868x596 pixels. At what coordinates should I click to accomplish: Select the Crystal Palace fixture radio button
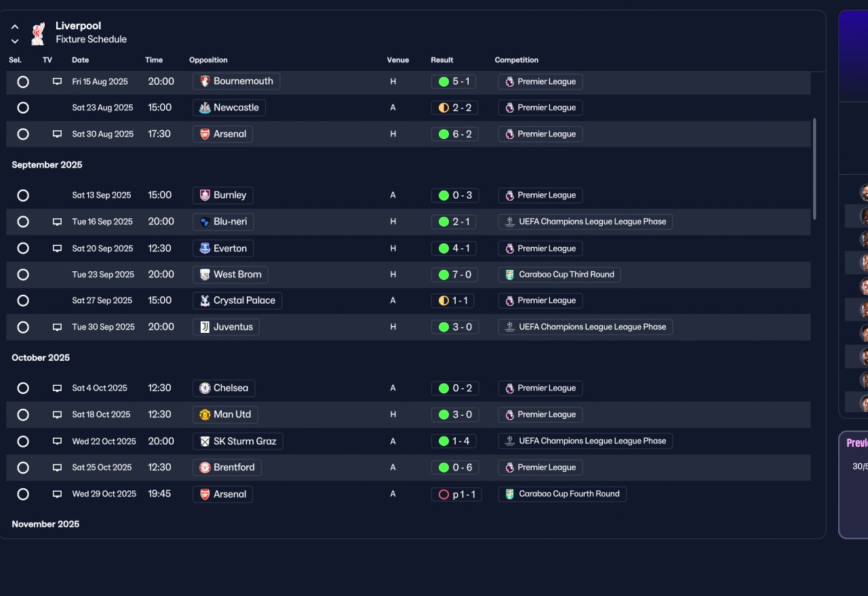[x=23, y=300]
